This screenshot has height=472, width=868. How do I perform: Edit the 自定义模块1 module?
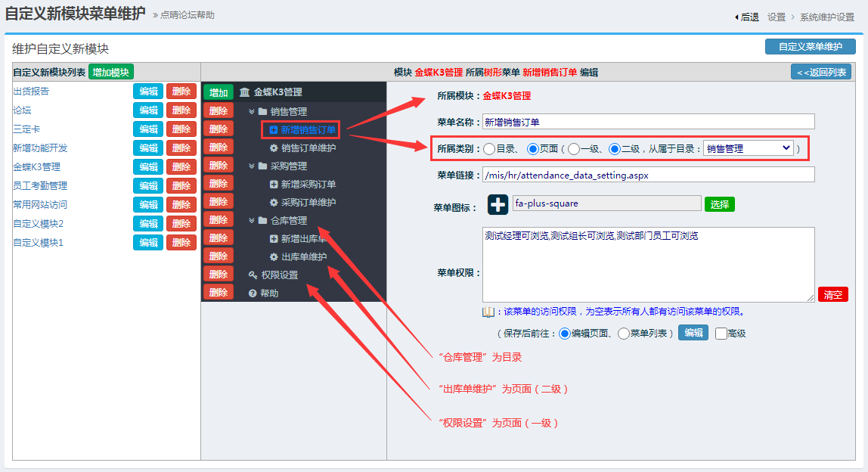coord(148,243)
